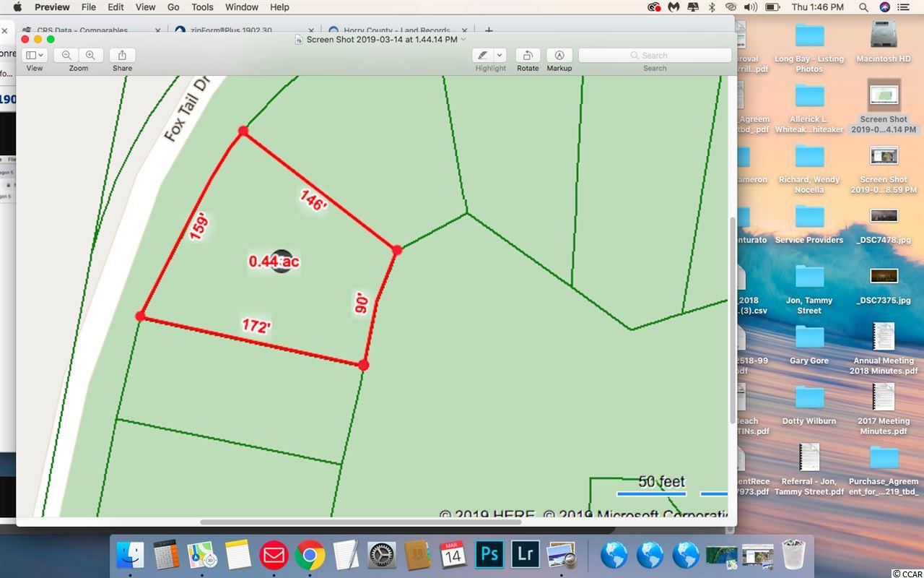Viewport: 924px width, 578px height.
Task: Expand the document title dropdown chevron
Action: pos(463,39)
